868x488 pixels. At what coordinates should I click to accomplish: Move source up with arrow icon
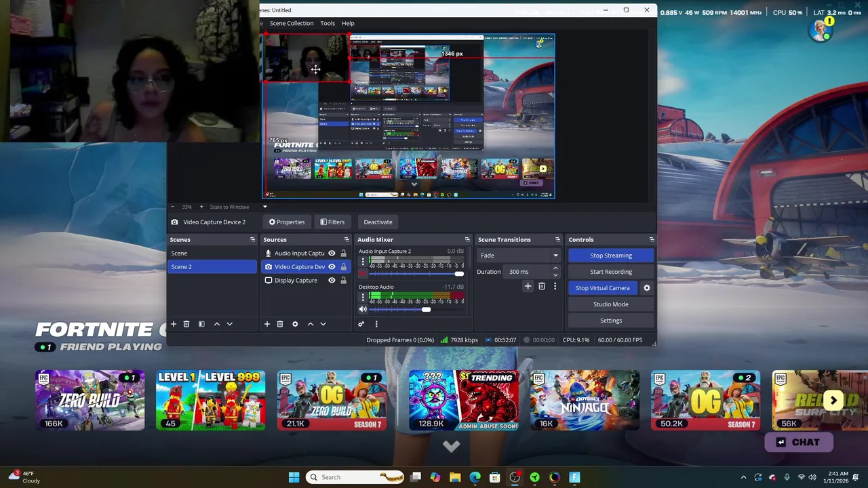[x=311, y=324]
